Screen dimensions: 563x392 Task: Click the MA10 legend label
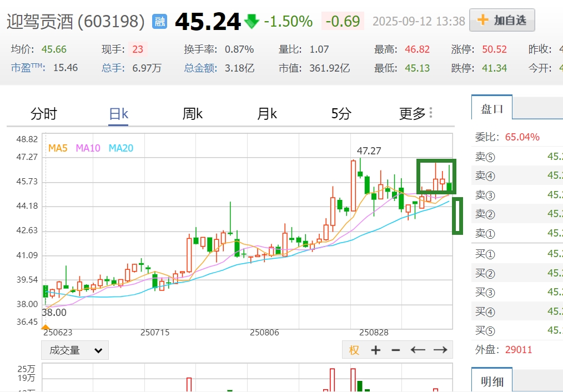tap(88, 148)
